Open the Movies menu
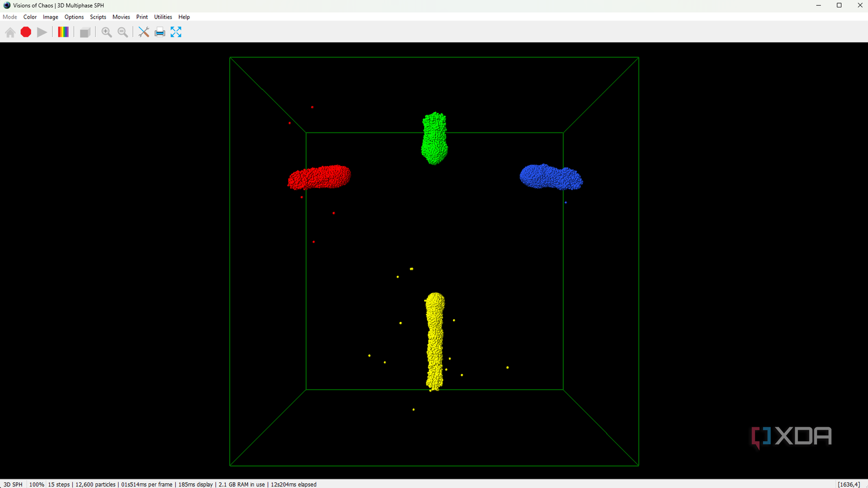This screenshot has width=868, height=488. pyautogui.click(x=121, y=17)
